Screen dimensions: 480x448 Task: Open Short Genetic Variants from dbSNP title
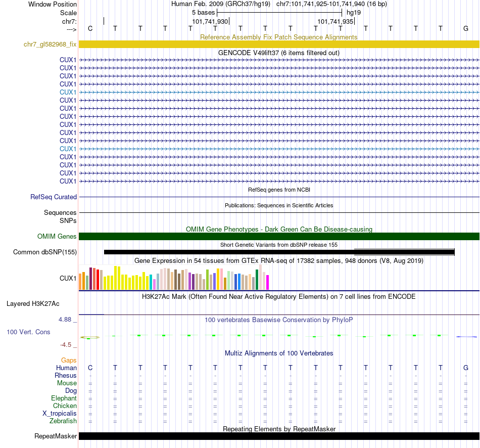[x=279, y=245]
